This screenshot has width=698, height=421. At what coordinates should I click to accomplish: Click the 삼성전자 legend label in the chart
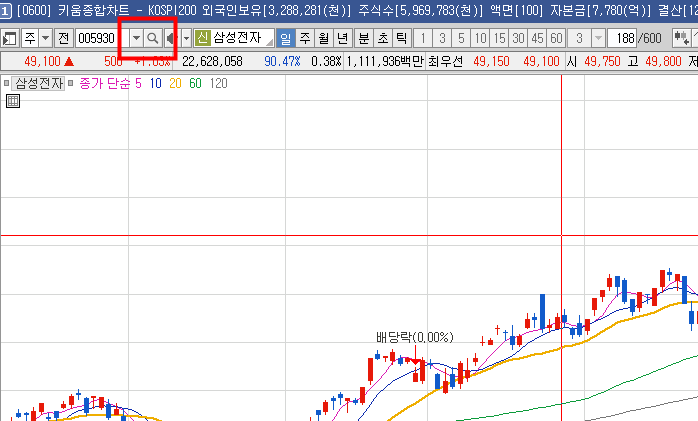tap(39, 83)
